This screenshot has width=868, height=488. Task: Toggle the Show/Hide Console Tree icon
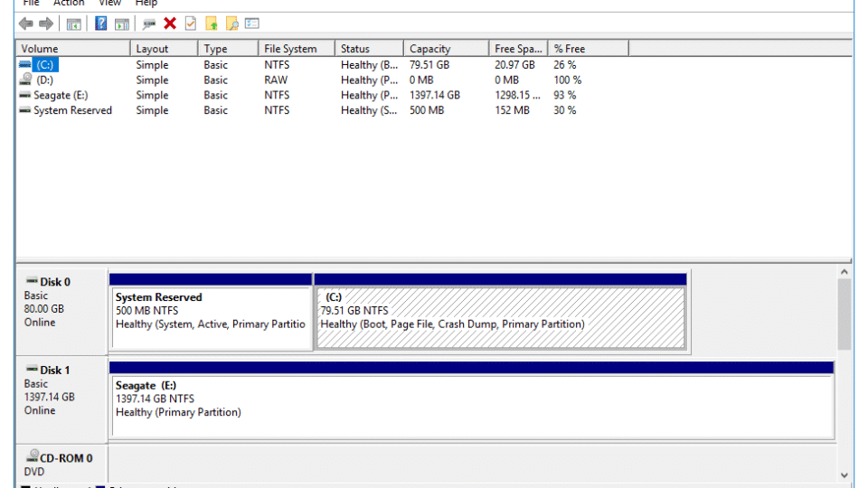[x=73, y=23]
